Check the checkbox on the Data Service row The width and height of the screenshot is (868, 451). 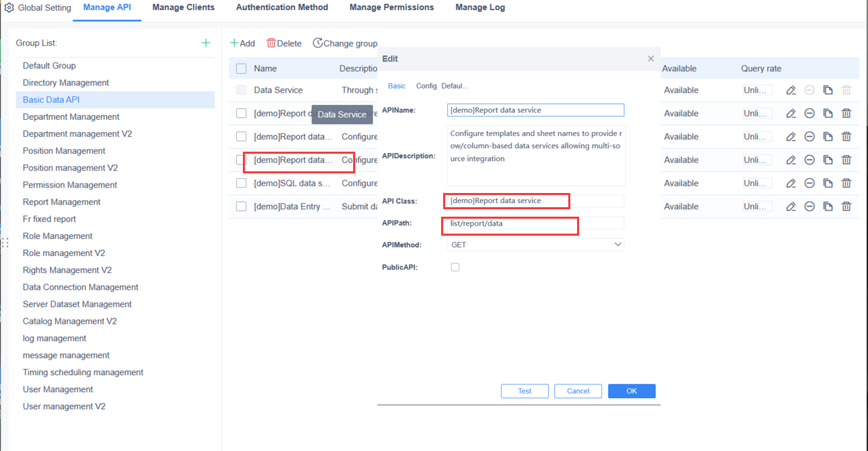(241, 89)
